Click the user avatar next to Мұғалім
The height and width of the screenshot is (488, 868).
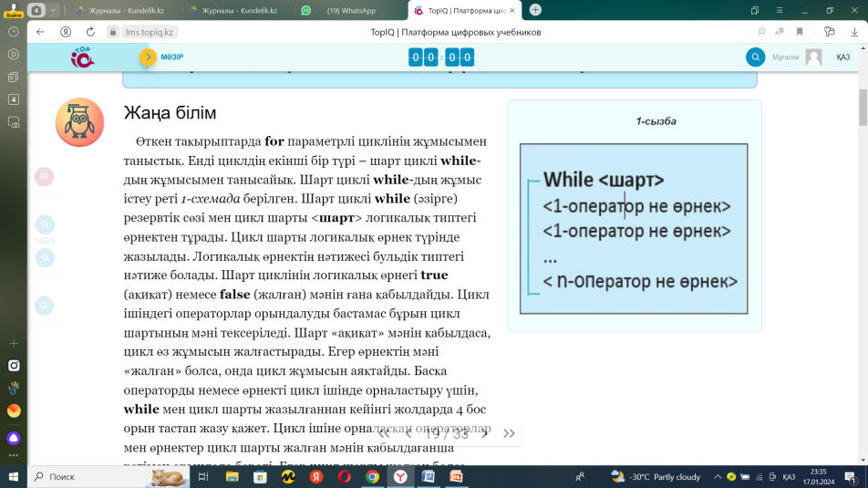tap(813, 57)
